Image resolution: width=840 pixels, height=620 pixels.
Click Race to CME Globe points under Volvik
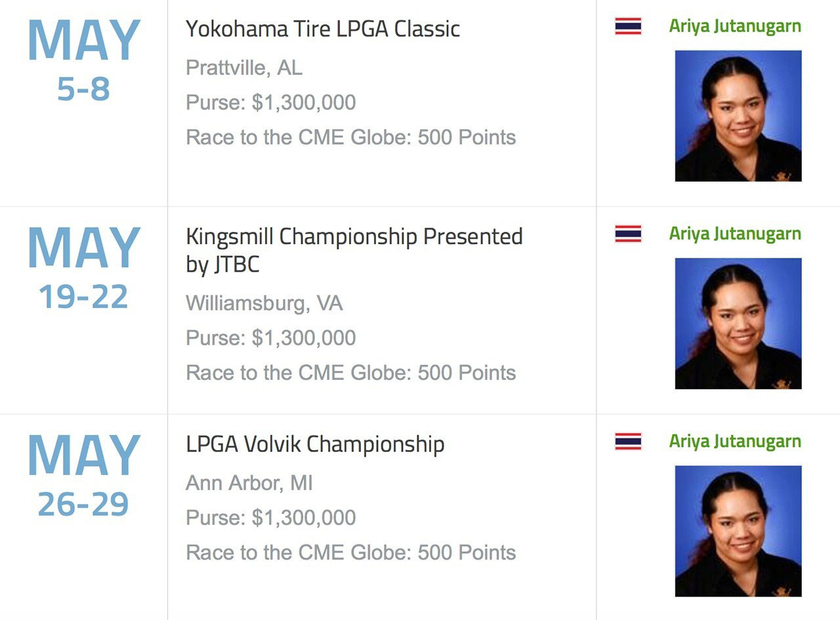[x=350, y=552]
